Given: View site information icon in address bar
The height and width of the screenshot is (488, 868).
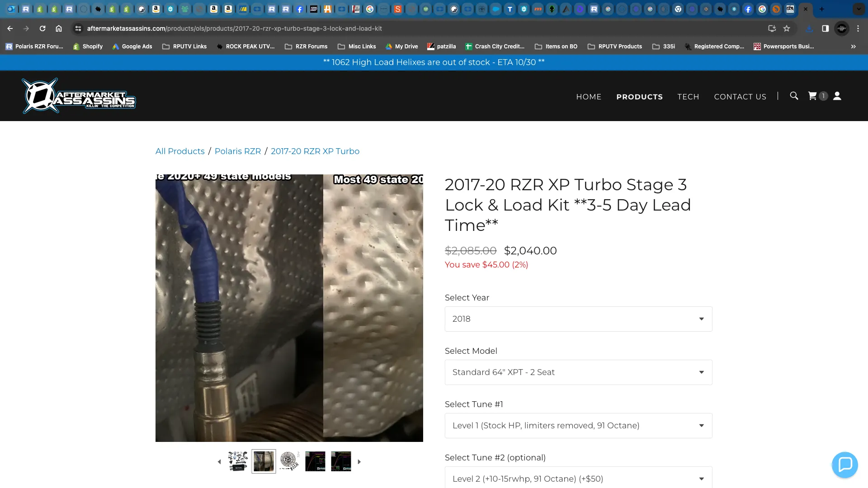Looking at the screenshot, I should point(78,28).
